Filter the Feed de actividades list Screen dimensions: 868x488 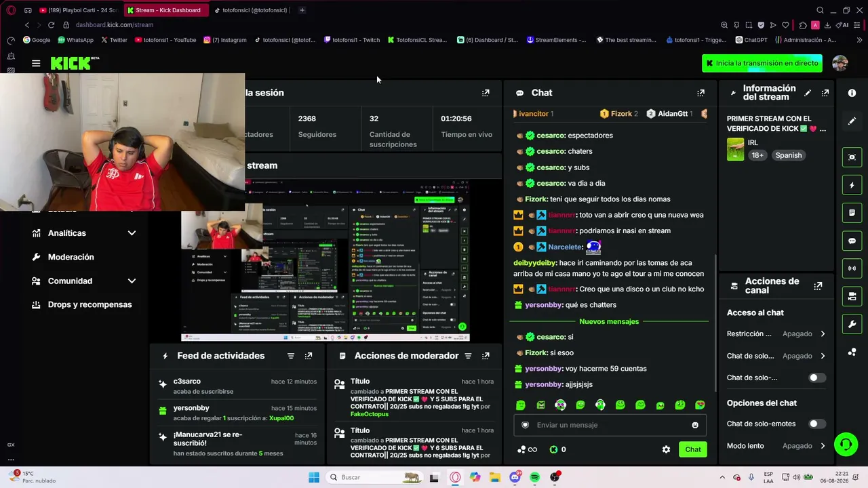click(291, 356)
